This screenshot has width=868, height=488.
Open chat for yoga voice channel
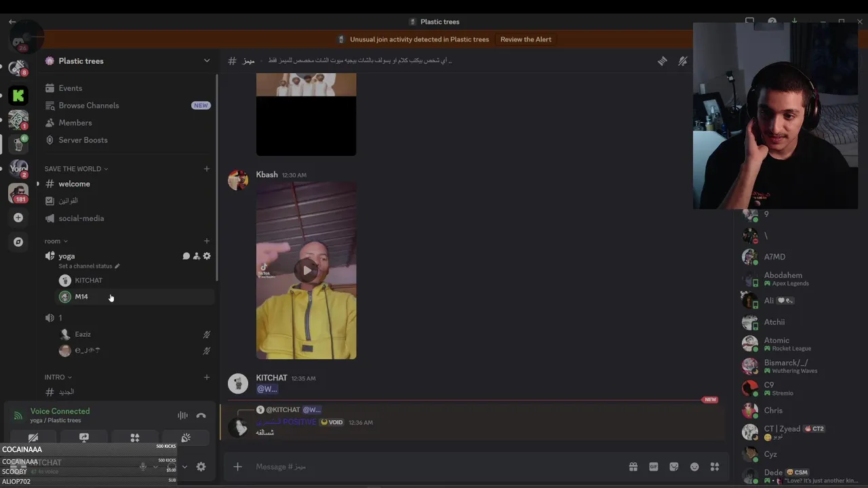pyautogui.click(x=186, y=256)
